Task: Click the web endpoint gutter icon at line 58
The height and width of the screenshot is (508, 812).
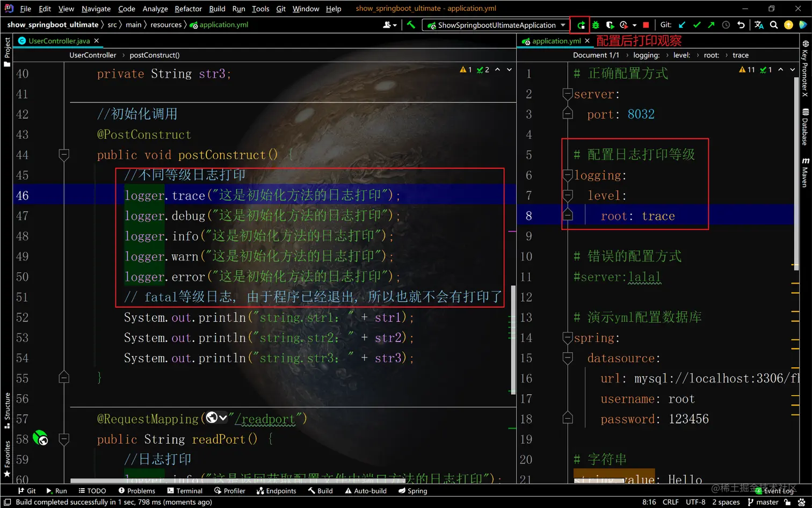Action: coord(40,438)
